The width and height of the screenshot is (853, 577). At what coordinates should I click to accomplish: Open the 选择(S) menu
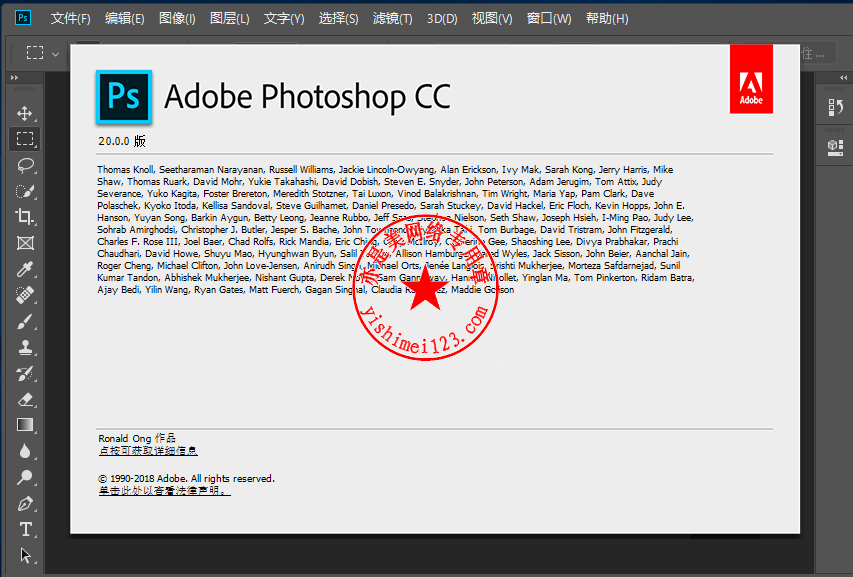point(338,18)
